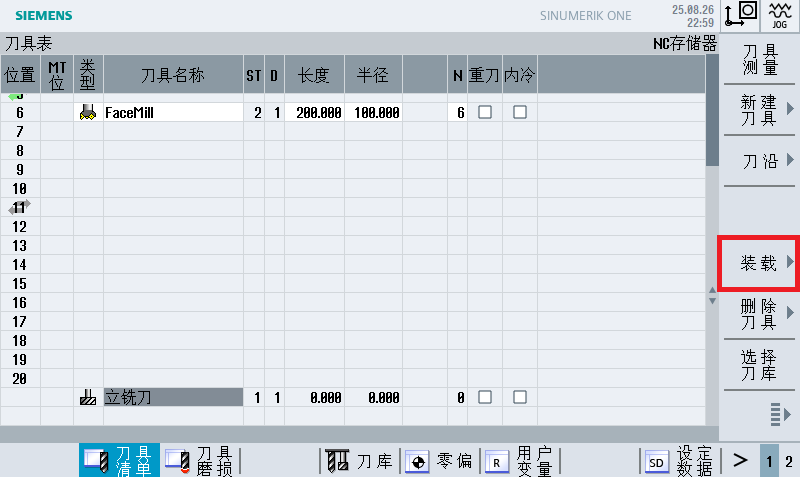800x477 pixels.
Task: Select the end mill (立铣刀) type icon
Action: [88, 397]
